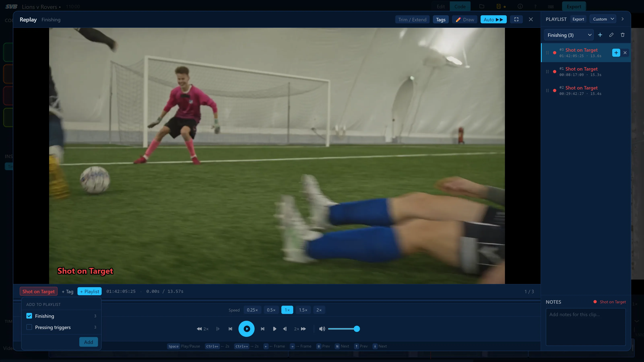Screen dimensions: 644x362
Task: Set playback speed to 0.5×
Action: click(x=271, y=310)
